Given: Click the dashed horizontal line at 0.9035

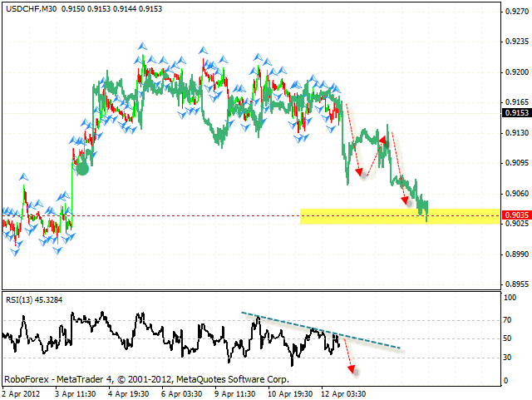Looking at the screenshot, I should (166, 215).
